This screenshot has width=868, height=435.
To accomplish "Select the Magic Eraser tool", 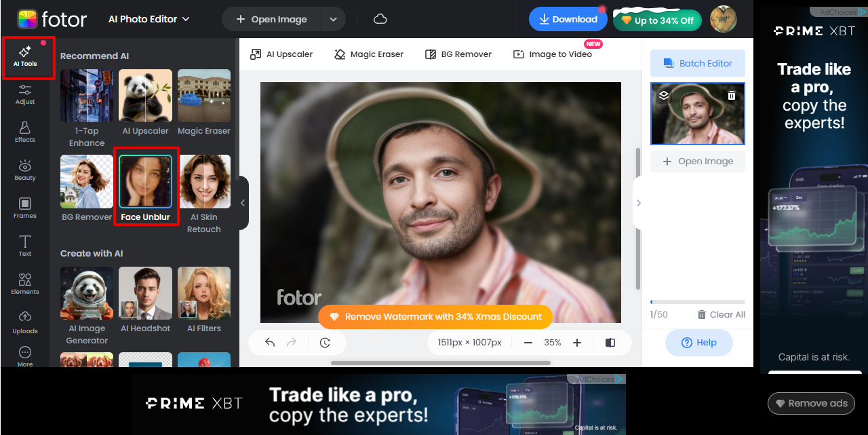I will tap(368, 54).
